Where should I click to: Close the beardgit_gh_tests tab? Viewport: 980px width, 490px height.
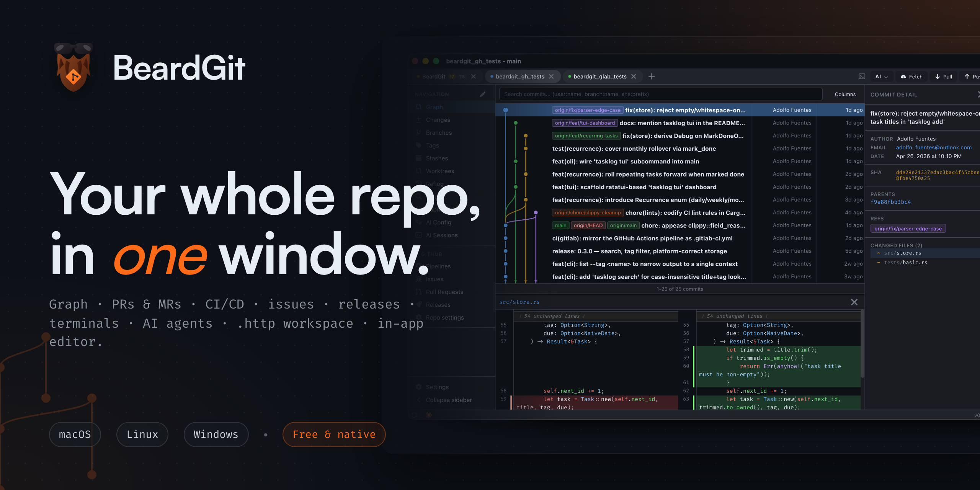(551, 77)
